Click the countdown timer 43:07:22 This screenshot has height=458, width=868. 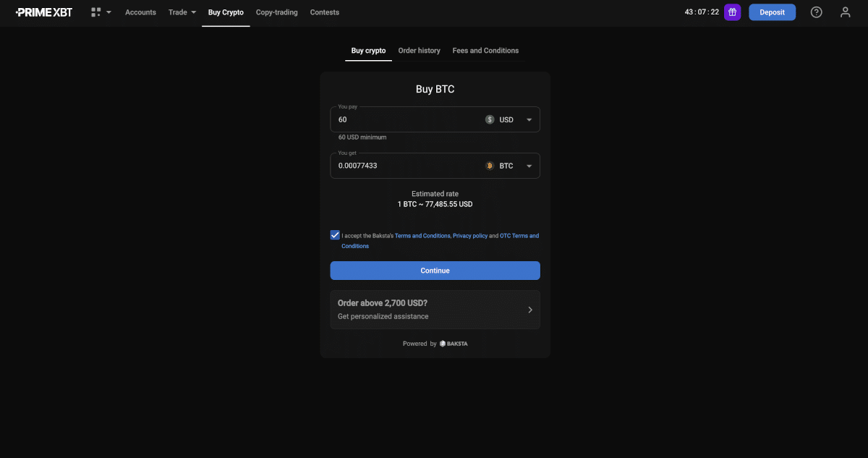pos(702,12)
